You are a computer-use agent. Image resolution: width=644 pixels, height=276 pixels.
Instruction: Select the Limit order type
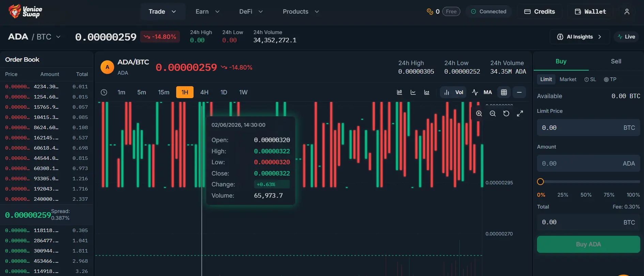(546, 79)
